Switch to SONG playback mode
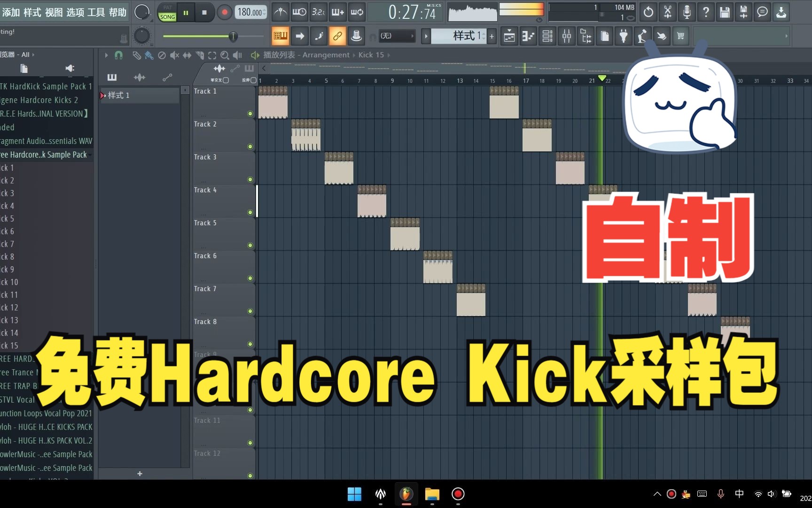812x508 pixels. pyautogui.click(x=167, y=17)
